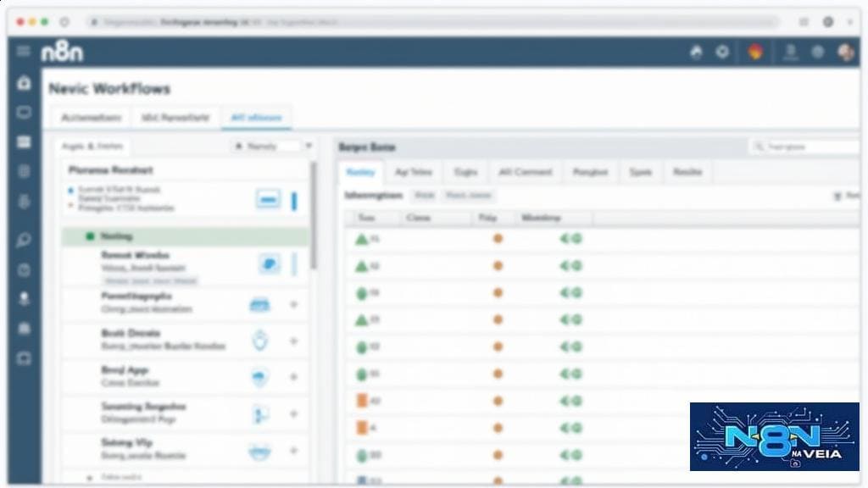The height and width of the screenshot is (488, 868).
Task: Expand the collapsed row at the list bottom
Action: [90, 477]
